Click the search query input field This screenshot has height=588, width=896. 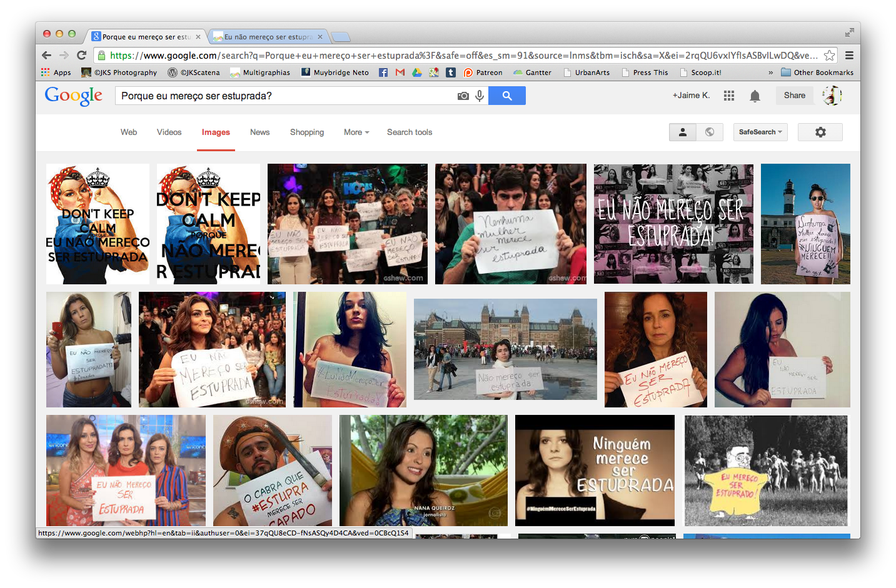click(284, 96)
